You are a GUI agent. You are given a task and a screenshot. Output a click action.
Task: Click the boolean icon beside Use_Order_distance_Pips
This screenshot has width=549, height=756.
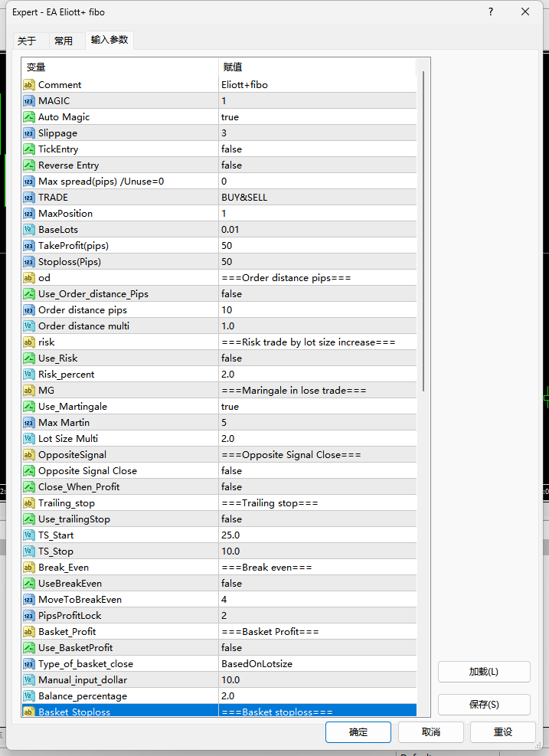click(x=29, y=293)
